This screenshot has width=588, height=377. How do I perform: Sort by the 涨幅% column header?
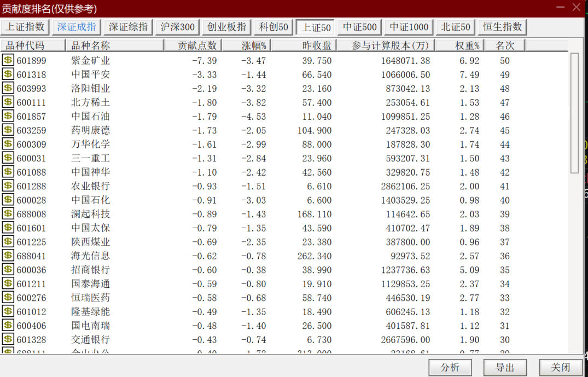click(246, 46)
